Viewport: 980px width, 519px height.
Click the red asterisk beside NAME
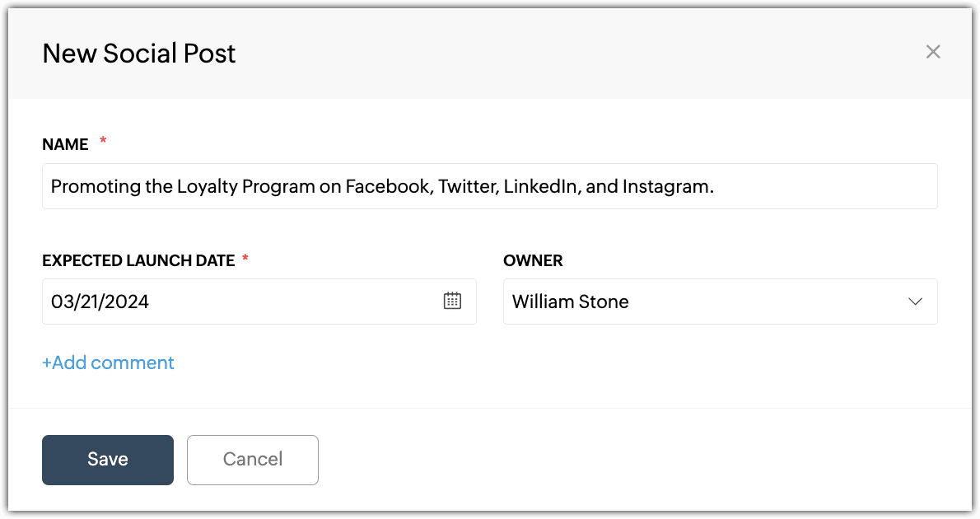(x=103, y=141)
